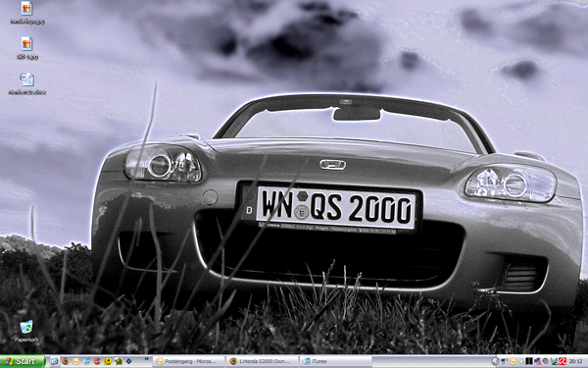Select the second jpg image file icon
This screenshot has height=368, width=588.
27,48
